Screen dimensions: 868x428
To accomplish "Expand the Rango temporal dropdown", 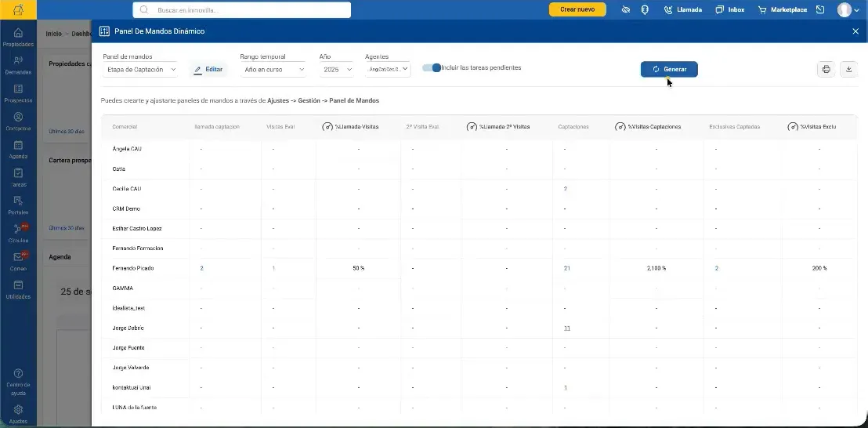I will tap(273, 70).
